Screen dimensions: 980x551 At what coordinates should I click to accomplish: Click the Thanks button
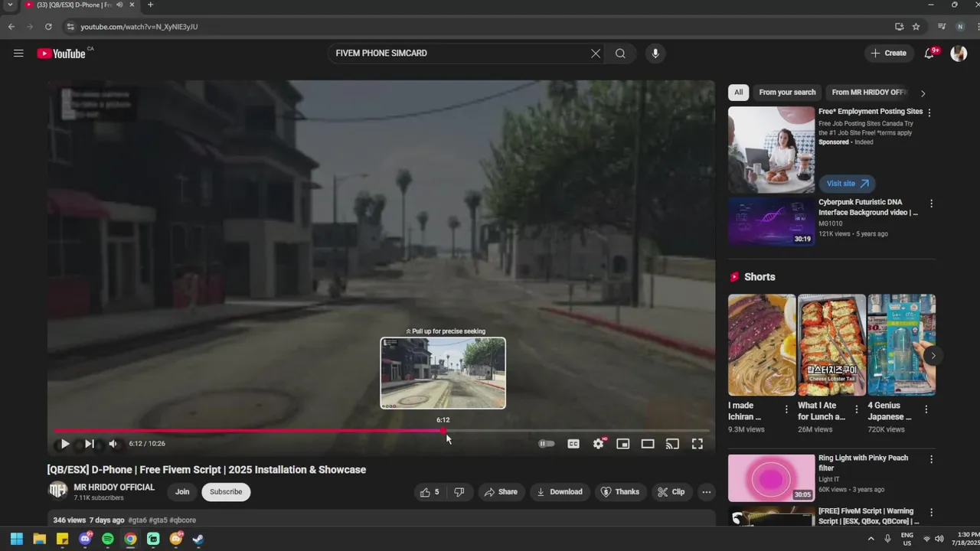[619, 492]
